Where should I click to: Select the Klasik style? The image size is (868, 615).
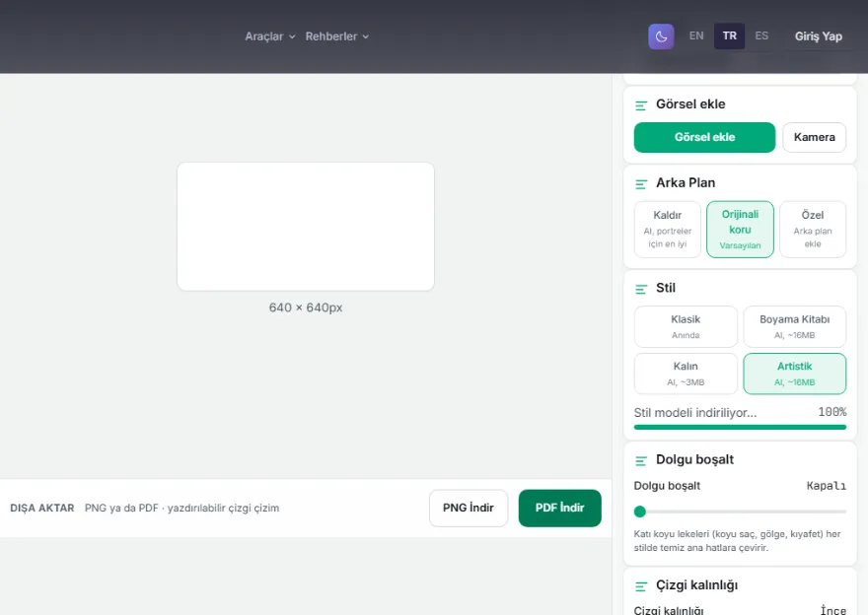686,327
